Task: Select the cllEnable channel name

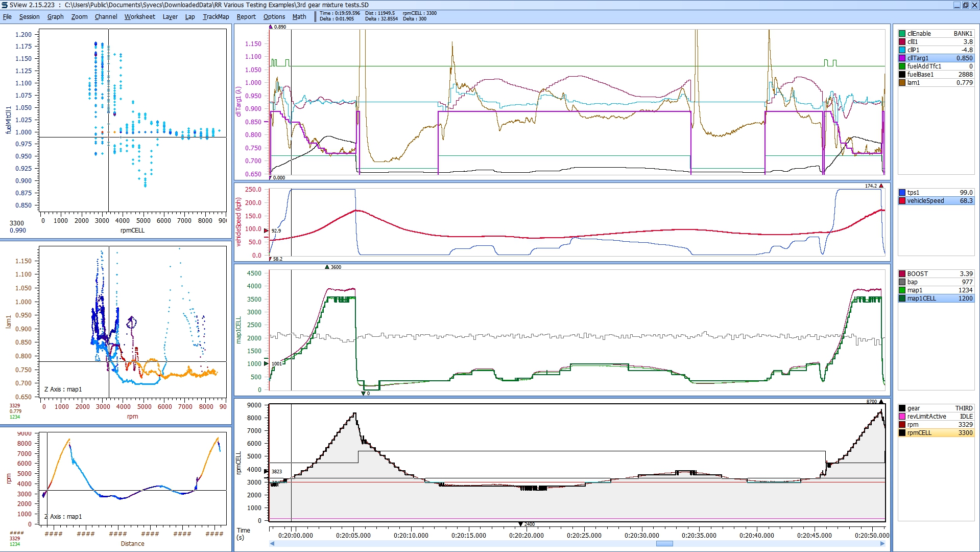Action: [x=919, y=34]
